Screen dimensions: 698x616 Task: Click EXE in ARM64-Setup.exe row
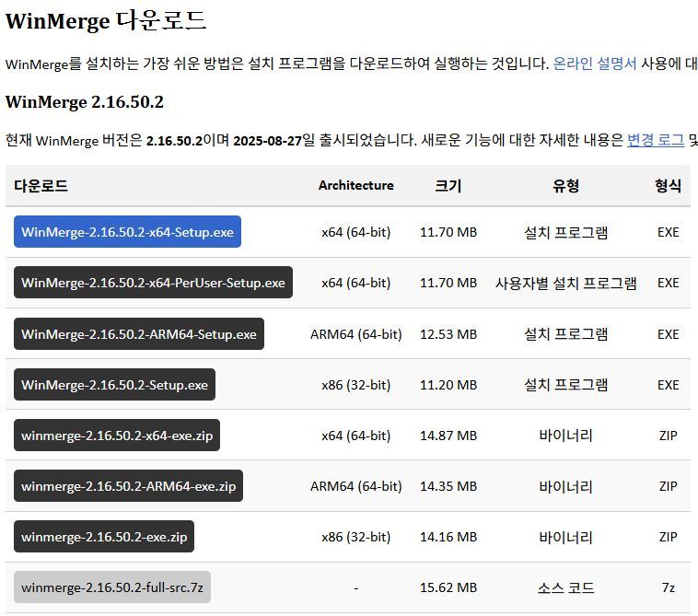[669, 334]
